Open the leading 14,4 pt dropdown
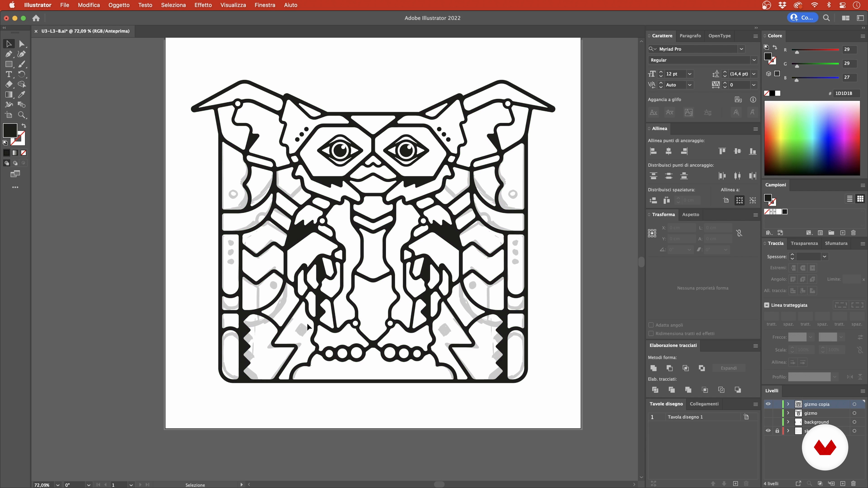 tap(754, 74)
